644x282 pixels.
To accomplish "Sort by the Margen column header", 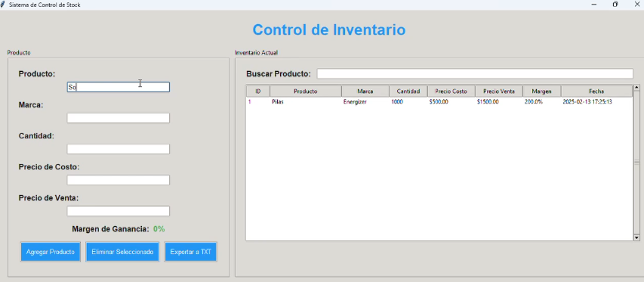I will [x=542, y=91].
